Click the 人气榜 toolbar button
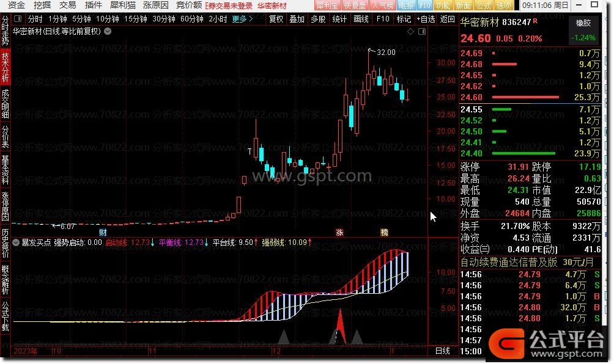 click(382, 5)
